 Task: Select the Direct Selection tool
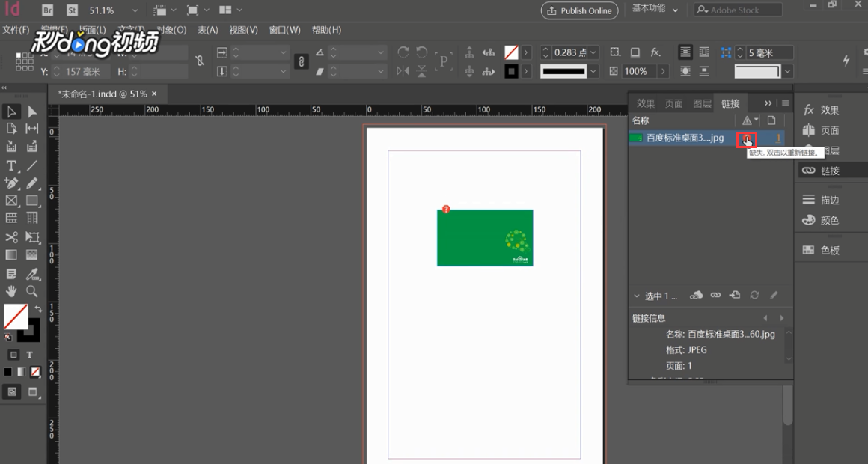point(32,112)
